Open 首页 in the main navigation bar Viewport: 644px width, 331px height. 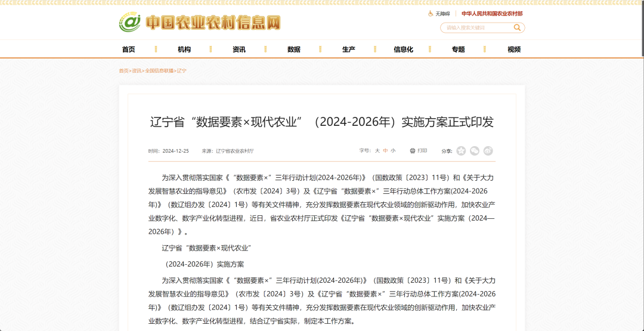(129, 50)
